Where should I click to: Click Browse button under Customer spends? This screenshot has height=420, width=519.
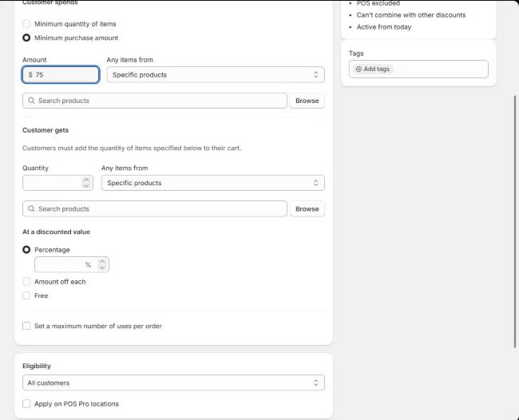point(307,101)
